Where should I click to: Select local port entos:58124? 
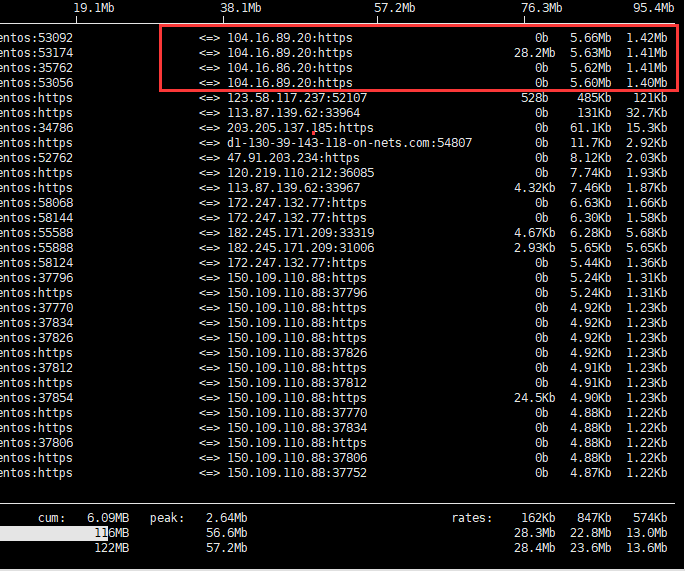point(36,263)
